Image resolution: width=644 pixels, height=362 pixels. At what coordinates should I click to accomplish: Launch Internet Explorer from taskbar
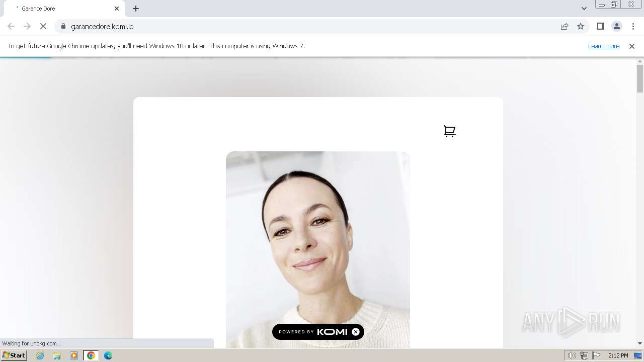click(40, 355)
